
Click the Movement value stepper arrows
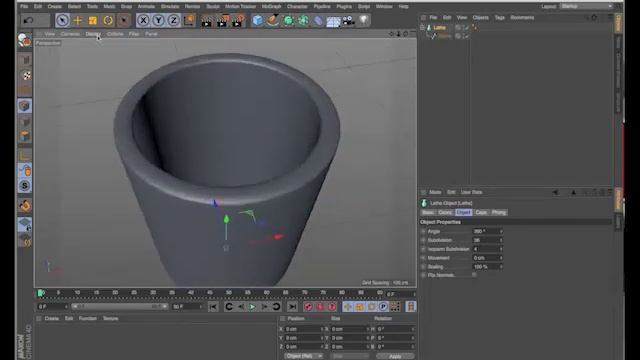501,258
